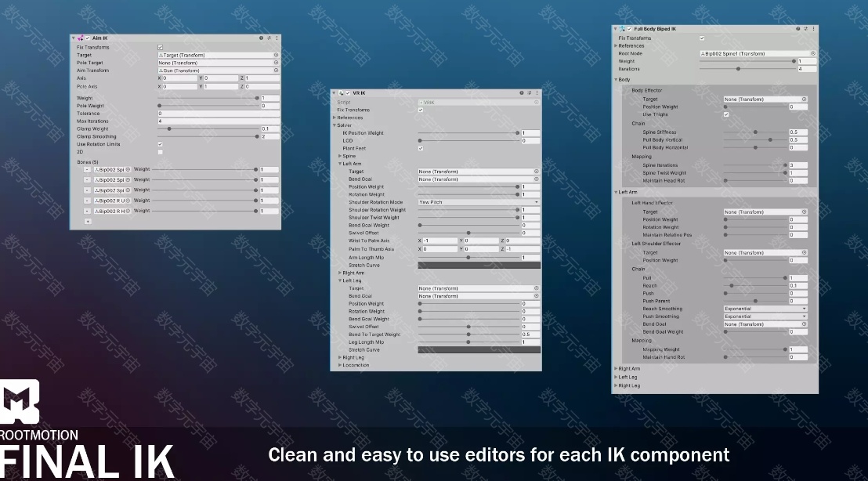Remove the first Bip002 Spi bone entry
868x481 pixels.
(x=87, y=170)
